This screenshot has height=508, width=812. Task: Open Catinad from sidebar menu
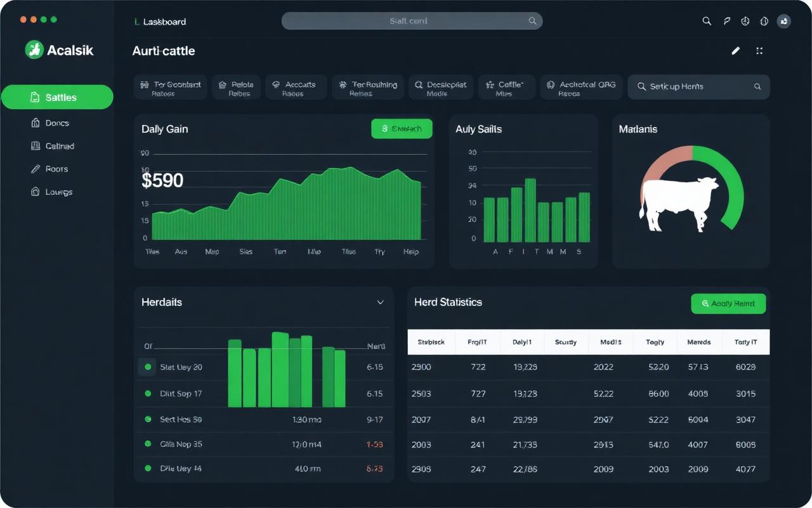(57, 146)
